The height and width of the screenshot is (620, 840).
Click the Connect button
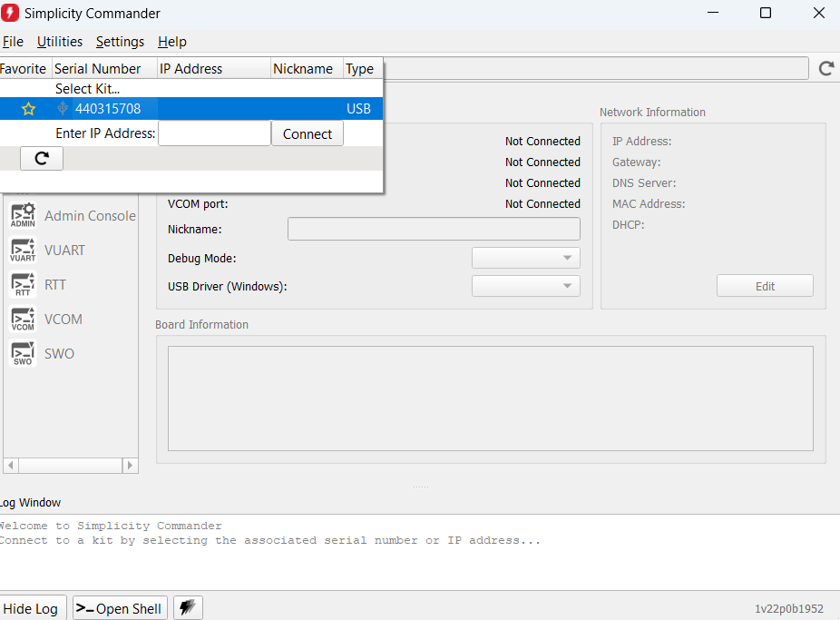pyautogui.click(x=308, y=133)
